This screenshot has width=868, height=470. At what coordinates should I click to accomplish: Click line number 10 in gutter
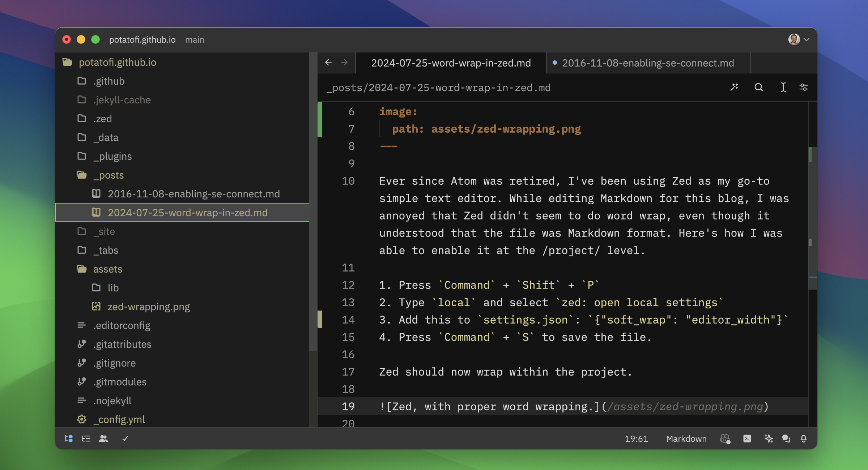[x=348, y=181]
